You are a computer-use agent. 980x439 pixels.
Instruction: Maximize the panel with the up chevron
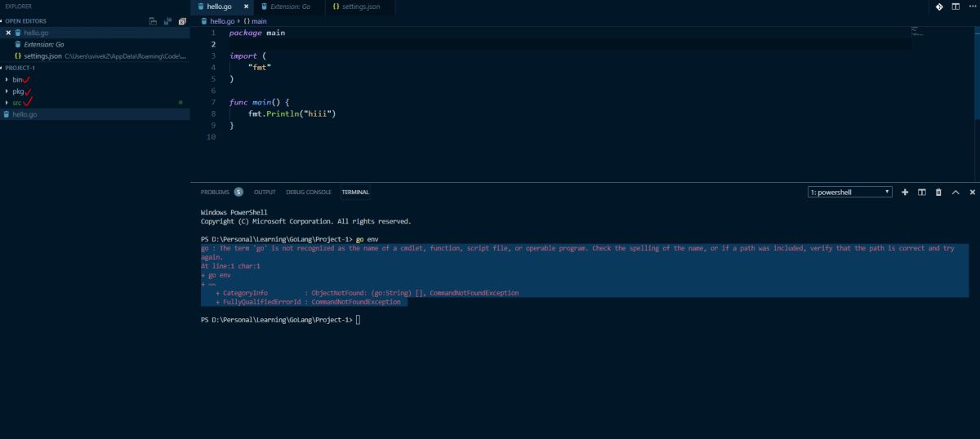click(x=955, y=192)
